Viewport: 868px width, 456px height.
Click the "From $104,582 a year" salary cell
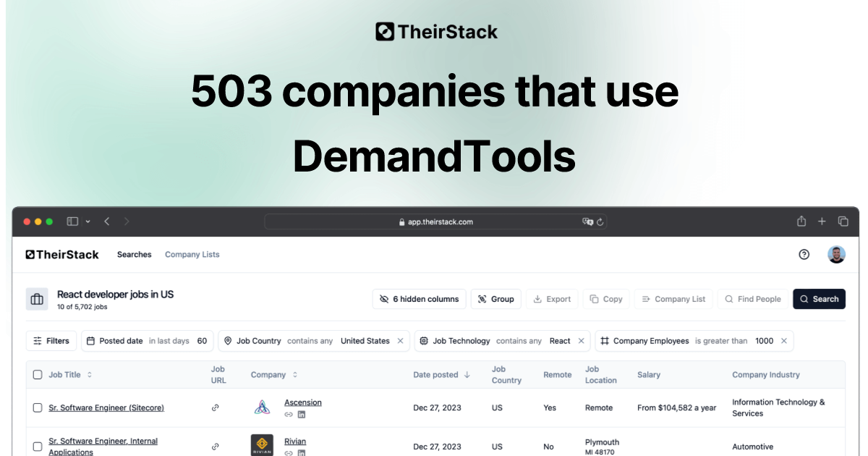[676, 408]
